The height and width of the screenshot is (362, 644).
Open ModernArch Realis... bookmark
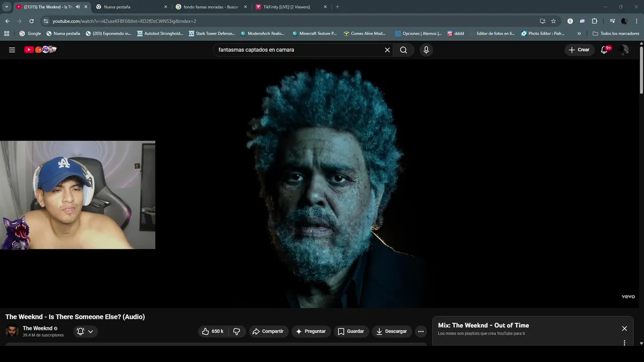[x=262, y=34]
